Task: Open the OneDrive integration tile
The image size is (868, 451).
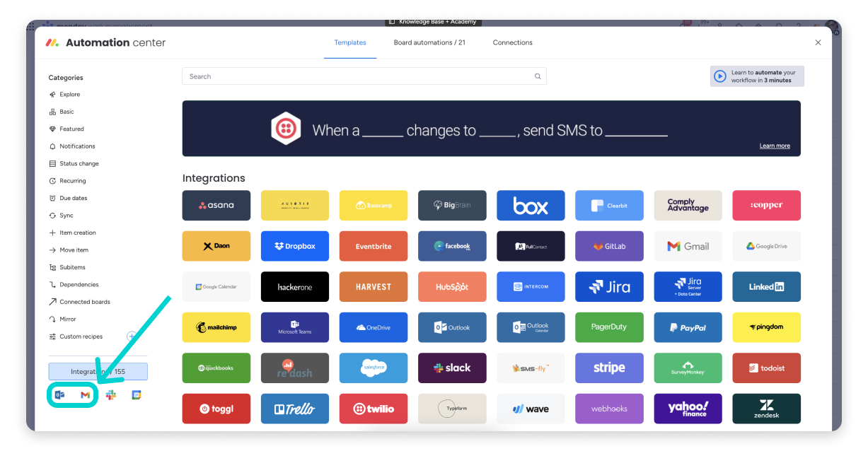Action: pyautogui.click(x=374, y=327)
